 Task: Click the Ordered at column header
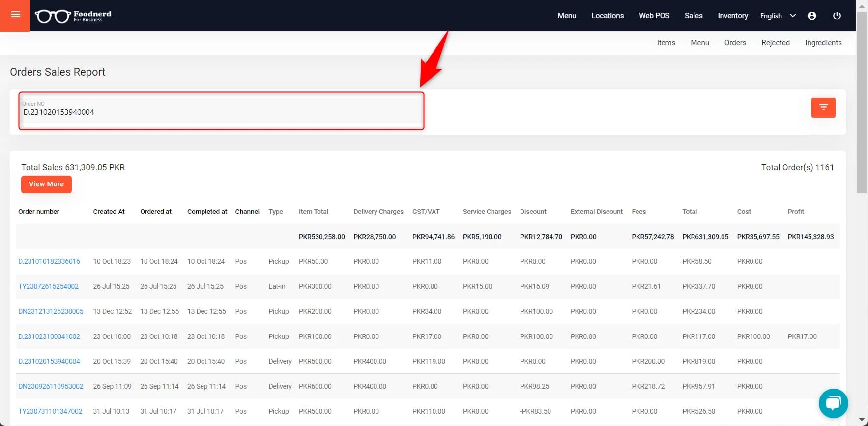click(x=156, y=212)
